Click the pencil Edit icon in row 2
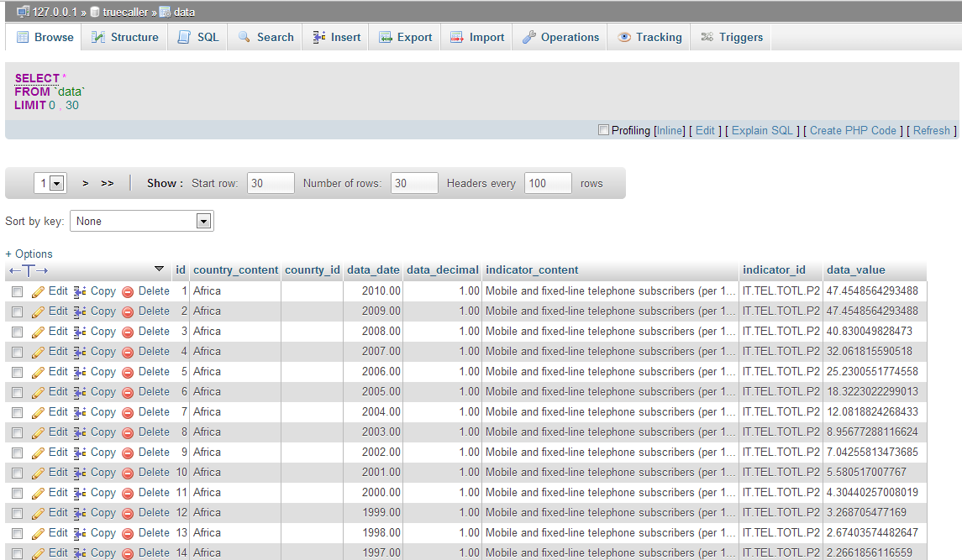 (x=38, y=312)
